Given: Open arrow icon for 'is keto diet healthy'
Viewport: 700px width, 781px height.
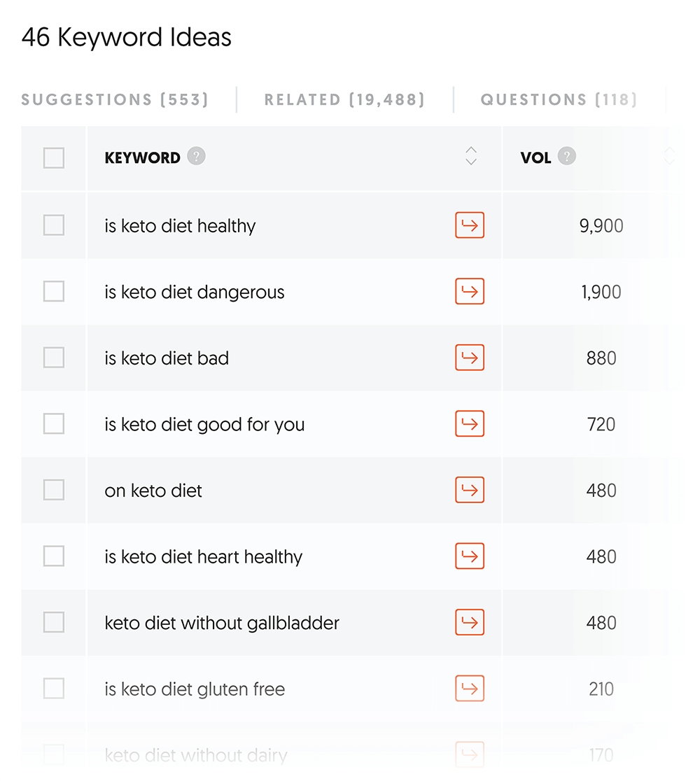Looking at the screenshot, I should [470, 225].
